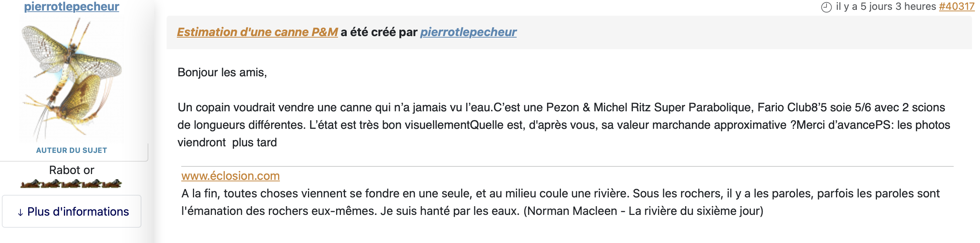The image size is (980, 243).
Task: Click the AUTEUR DU SUJET badge
Action: coord(72,150)
